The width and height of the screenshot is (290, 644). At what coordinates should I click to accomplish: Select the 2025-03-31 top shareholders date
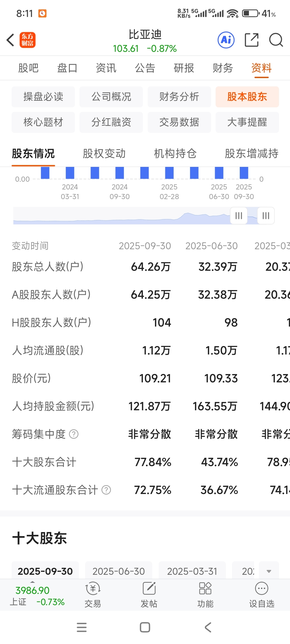pos(192,571)
